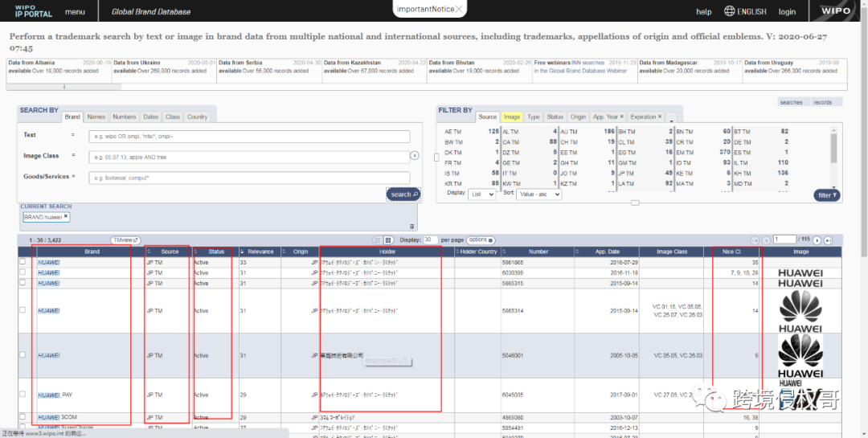The image size is (868, 438).
Task: Remove the App. Year filter tab
Action: point(621,117)
